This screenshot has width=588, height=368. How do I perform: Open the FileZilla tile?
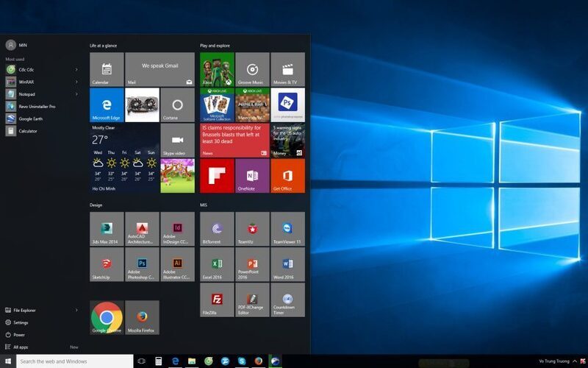(217, 300)
